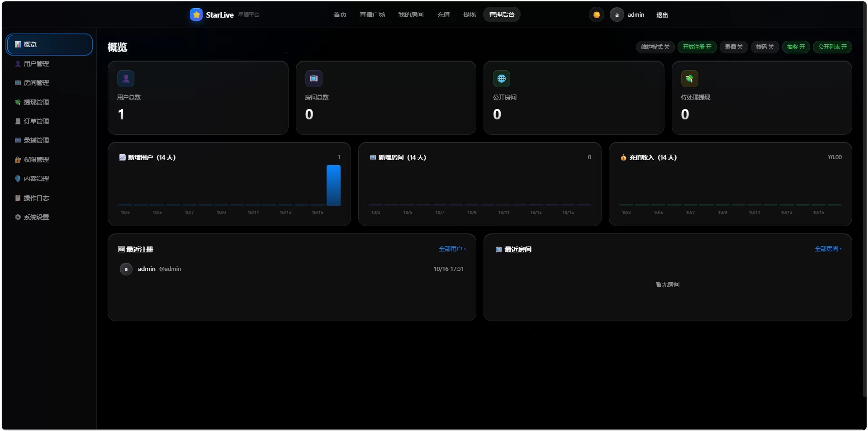Click the user total card icon

[126, 79]
